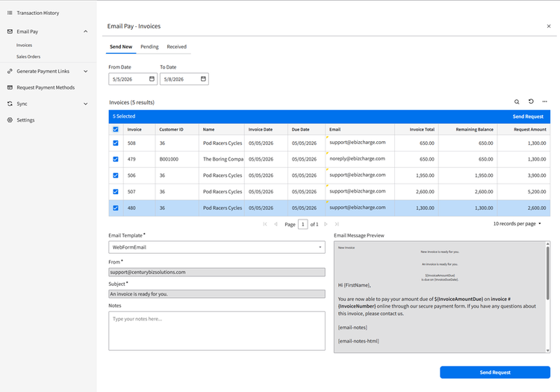Click the preview scrollbar up arrow

click(x=547, y=244)
